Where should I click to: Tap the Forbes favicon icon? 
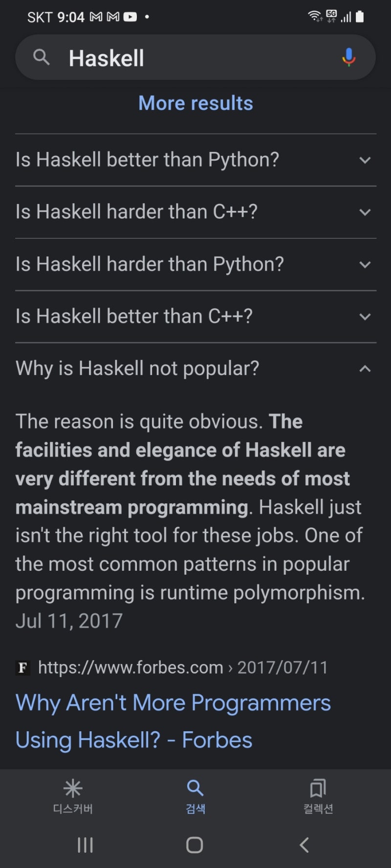[x=22, y=667]
